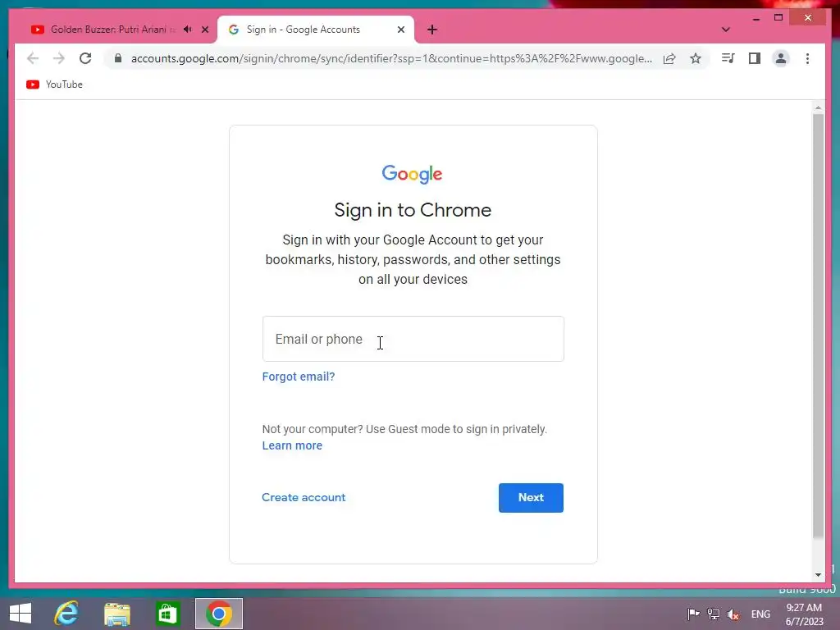Expand the tab search dropdown arrow
This screenshot has width=840, height=630.
tap(725, 30)
